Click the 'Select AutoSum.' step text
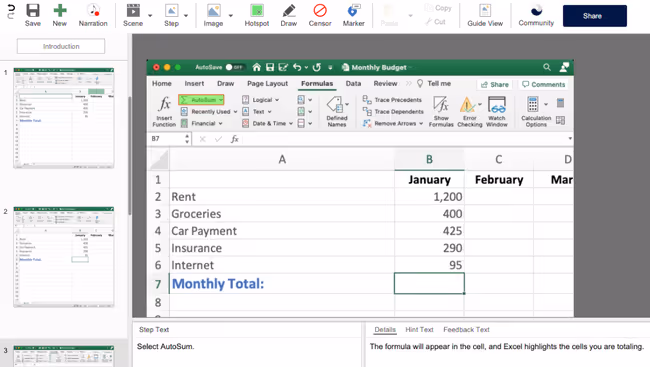Viewport: 650px width, 367px height. [x=165, y=346]
